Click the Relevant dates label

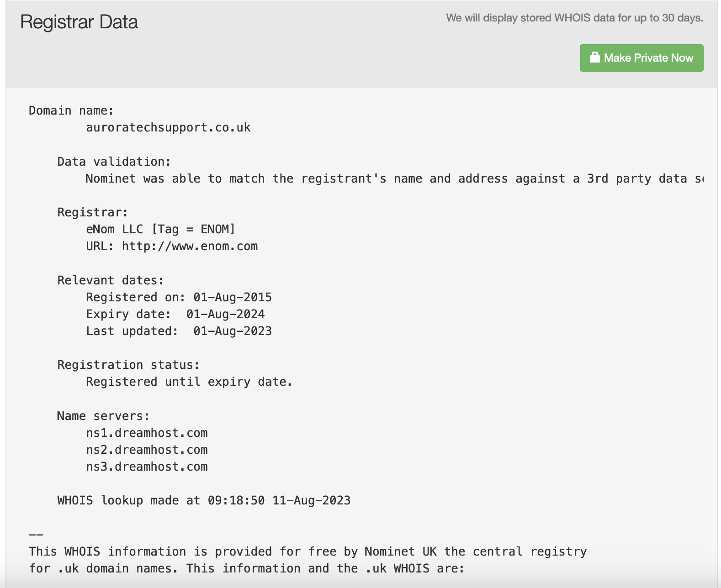pyautogui.click(x=111, y=280)
